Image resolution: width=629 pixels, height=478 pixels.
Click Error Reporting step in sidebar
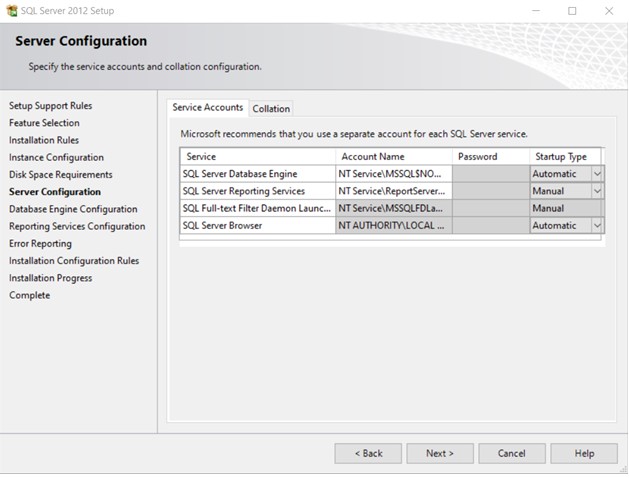40,244
